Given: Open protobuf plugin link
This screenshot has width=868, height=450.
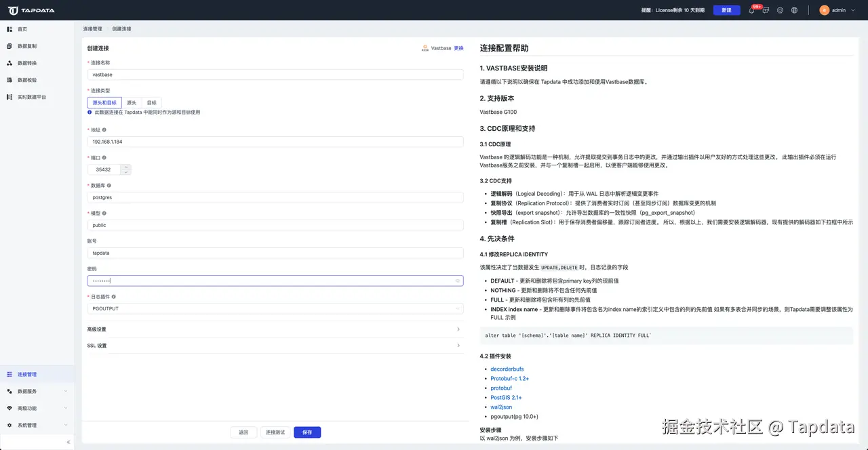Looking at the screenshot, I should pyautogui.click(x=502, y=388).
